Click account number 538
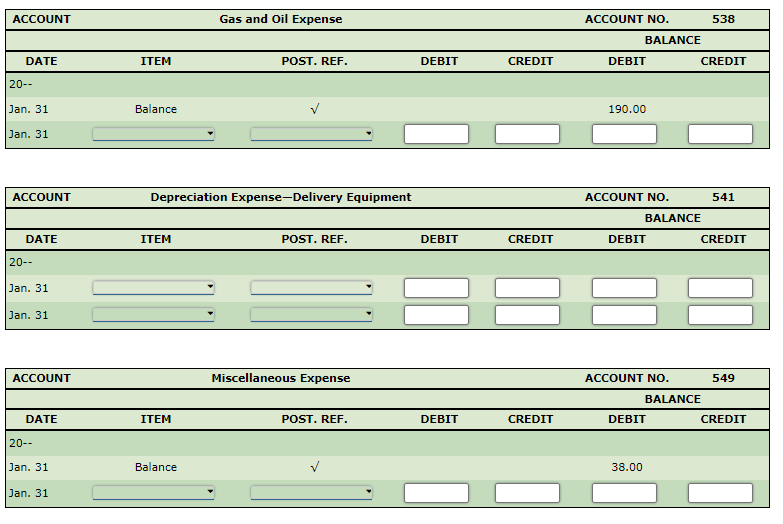783x524 pixels. tap(724, 19)
